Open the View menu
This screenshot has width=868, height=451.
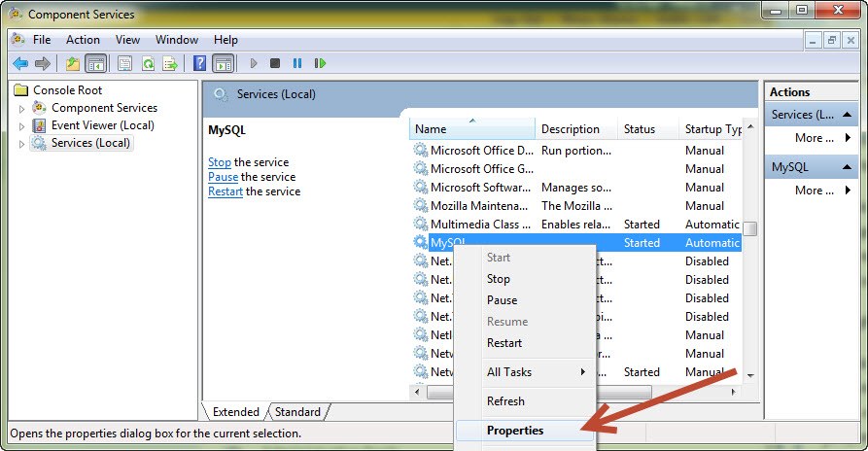(x=127, y=40)
